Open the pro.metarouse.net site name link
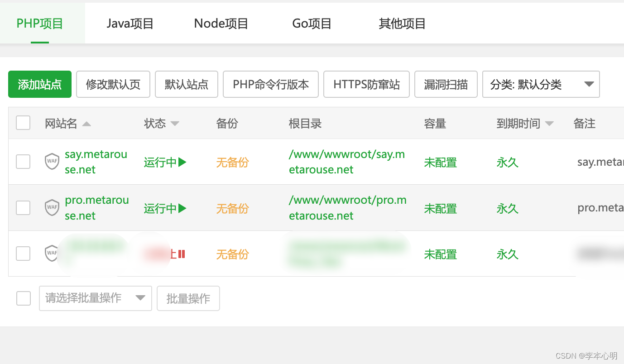Screen dimensions: 624x364 point(97,208)
